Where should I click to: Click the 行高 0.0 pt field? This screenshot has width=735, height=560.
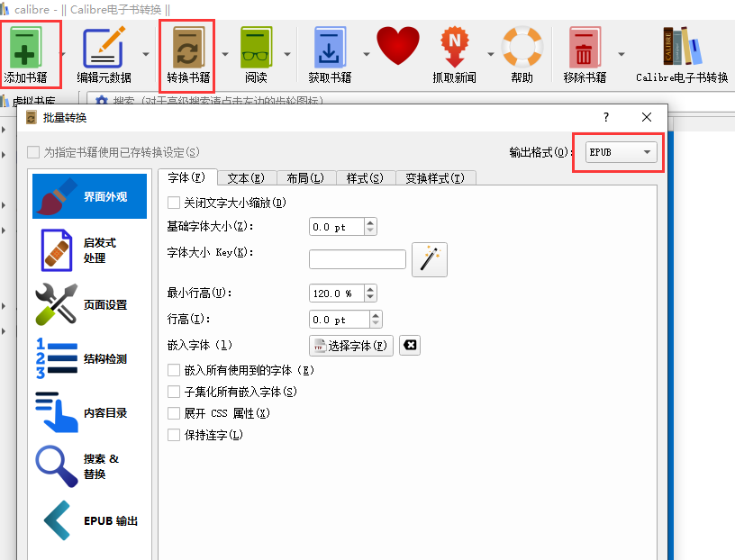coord(340,320)
